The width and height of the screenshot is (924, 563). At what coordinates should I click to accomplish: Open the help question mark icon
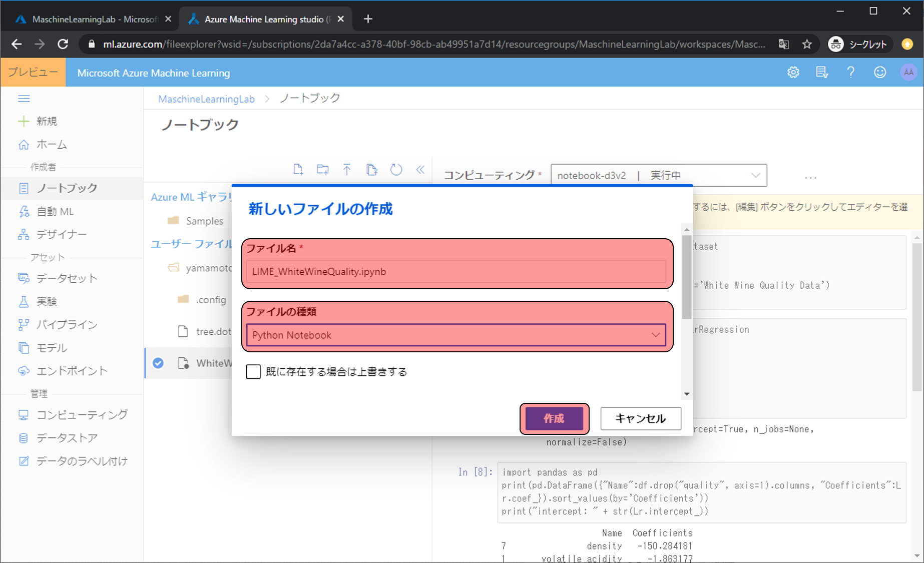pos(850,73)
